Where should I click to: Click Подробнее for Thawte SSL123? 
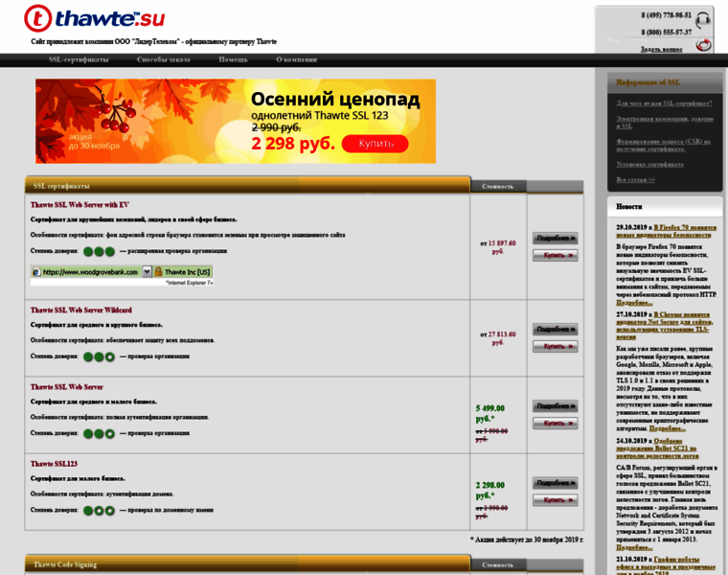click(556, 483)
